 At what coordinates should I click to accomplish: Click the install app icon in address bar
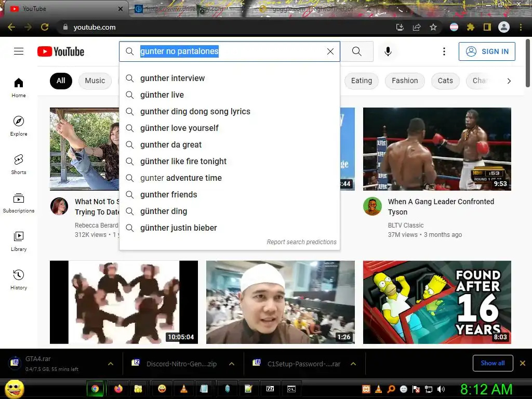click(x=400, y=27)
